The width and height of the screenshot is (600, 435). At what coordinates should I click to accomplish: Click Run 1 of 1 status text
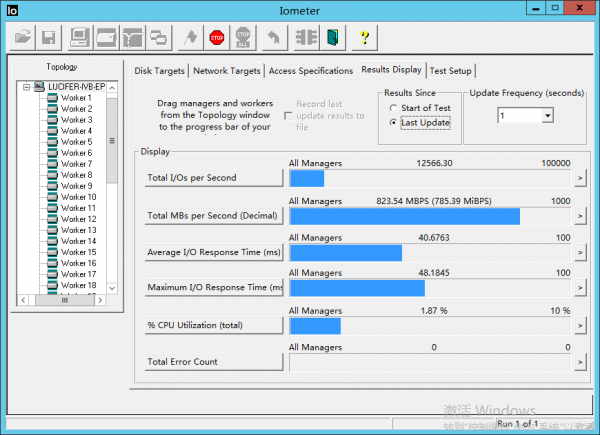coord(517,424)
